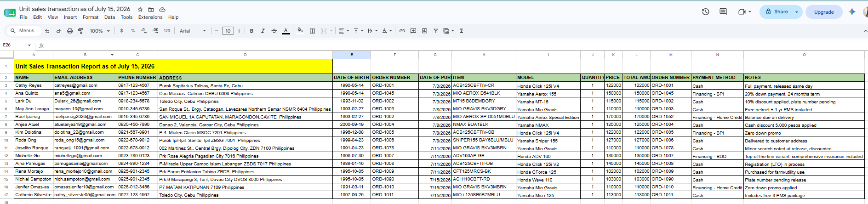Open the Insert menu

click(70, 17)
